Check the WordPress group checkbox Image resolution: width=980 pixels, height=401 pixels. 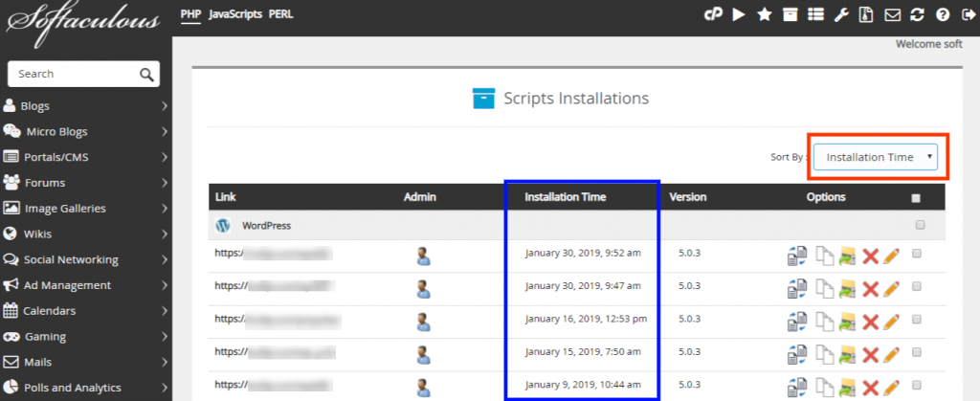click(920, 225)
